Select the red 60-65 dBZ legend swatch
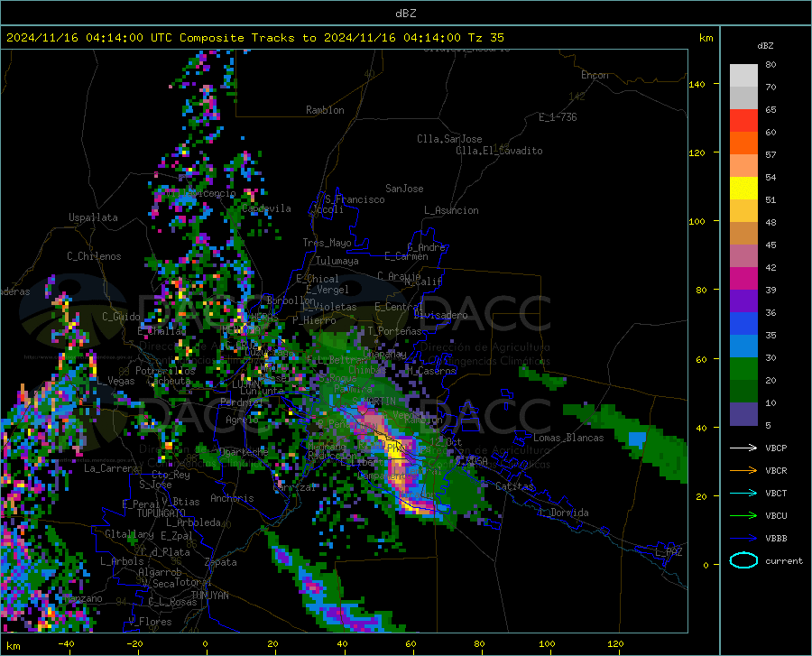 743,121
